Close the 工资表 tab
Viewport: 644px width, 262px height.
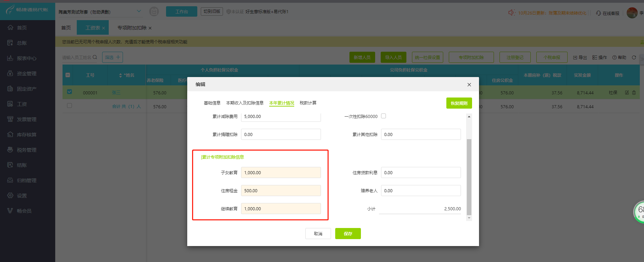(x=104, y=28)
